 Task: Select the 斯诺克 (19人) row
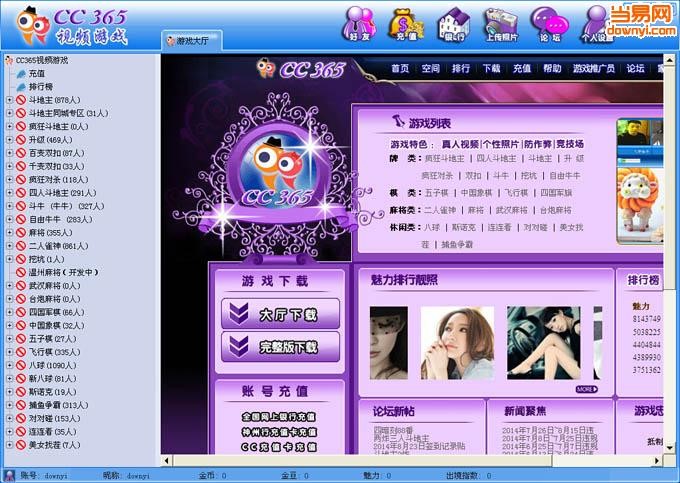(52, 392)
